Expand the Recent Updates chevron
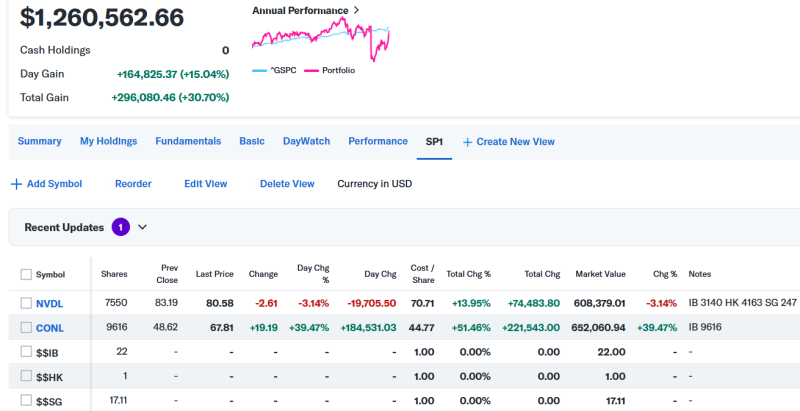This screenshot has height=411, width=800. [x=142, y=227]
